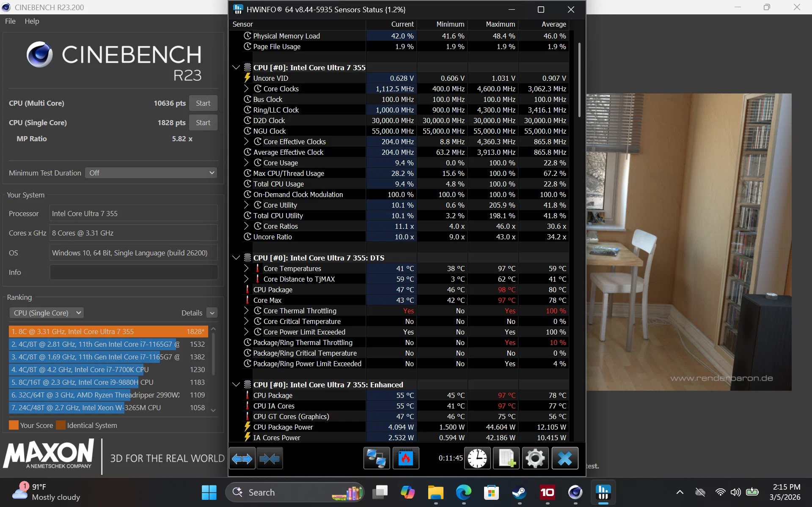This screenshot has height=507, width=812.
Task: Click the Minimum column header
Action: (442, 25)
